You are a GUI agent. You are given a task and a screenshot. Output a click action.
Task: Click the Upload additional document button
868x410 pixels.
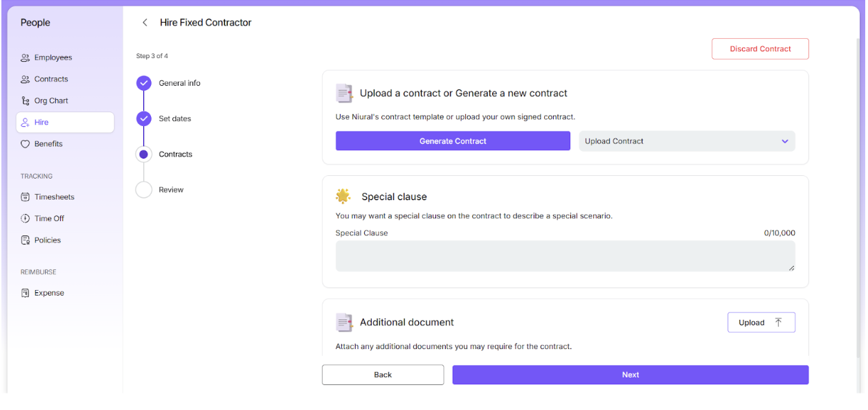[761, 323]
